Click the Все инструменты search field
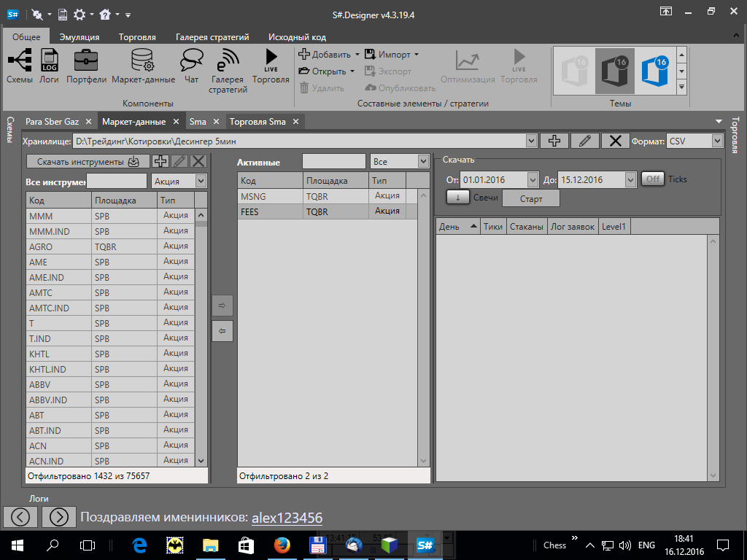 pyautogui.click(x=117, y=181)
